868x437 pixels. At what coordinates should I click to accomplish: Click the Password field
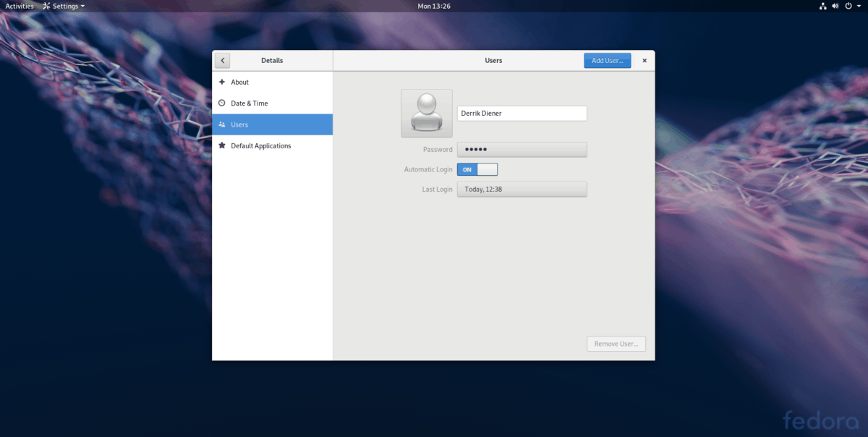(x=522, y=149)
